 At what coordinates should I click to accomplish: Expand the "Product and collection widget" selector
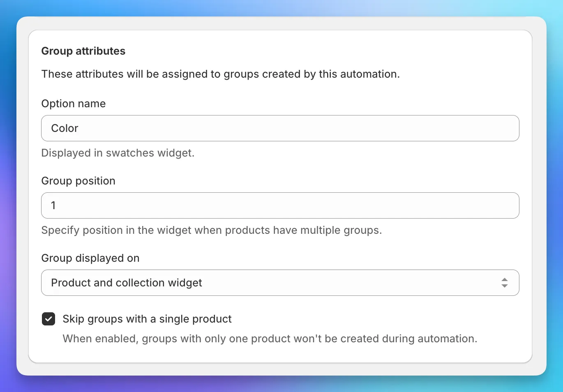pos(279,283)
